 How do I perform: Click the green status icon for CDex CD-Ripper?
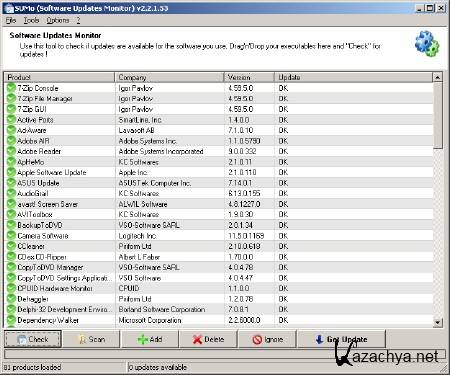coord(11,257)
